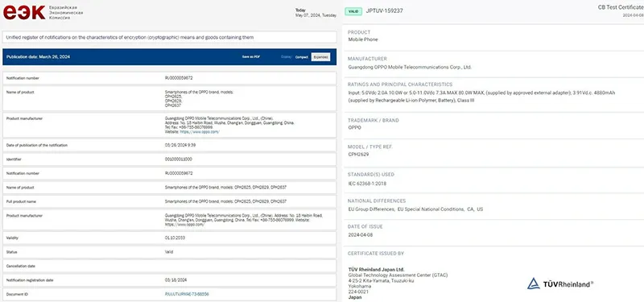Click the Today May 07, 2024 date
644x302 pixels.
(316, 13)
